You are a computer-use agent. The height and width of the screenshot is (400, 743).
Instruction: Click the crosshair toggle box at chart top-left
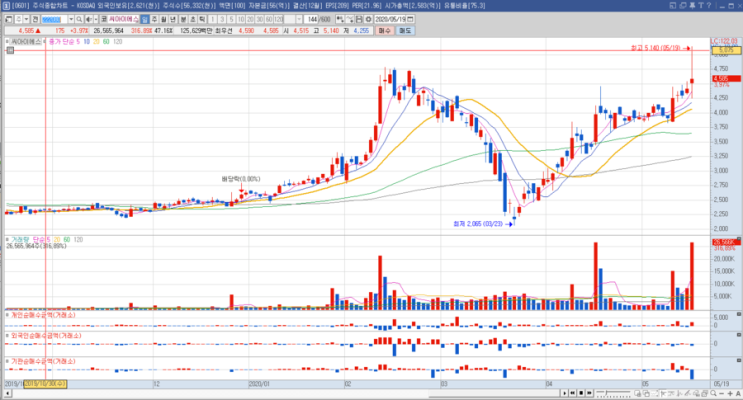coord(10,50)
